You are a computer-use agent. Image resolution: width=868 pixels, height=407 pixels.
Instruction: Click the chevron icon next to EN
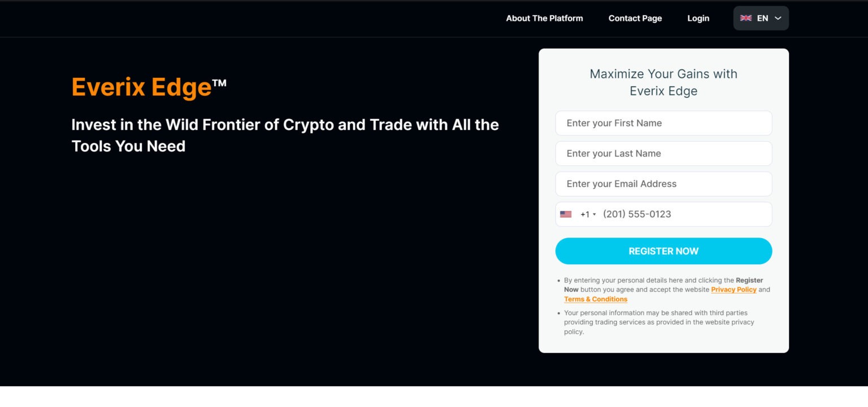(x=776, y=17)
